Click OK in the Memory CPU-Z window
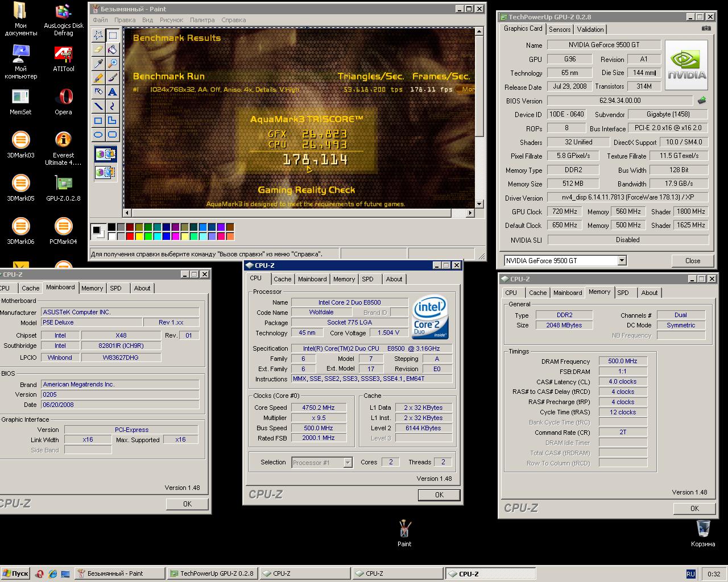The width and height of the screenshot is (728, 582). 694,509
